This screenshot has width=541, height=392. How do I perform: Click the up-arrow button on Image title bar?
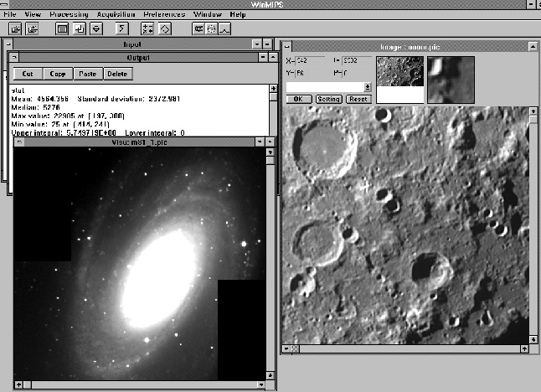click(x=533, y=46)
